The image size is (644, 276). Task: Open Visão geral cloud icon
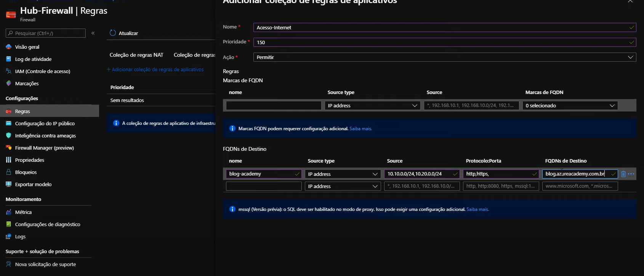pos(8,47)
